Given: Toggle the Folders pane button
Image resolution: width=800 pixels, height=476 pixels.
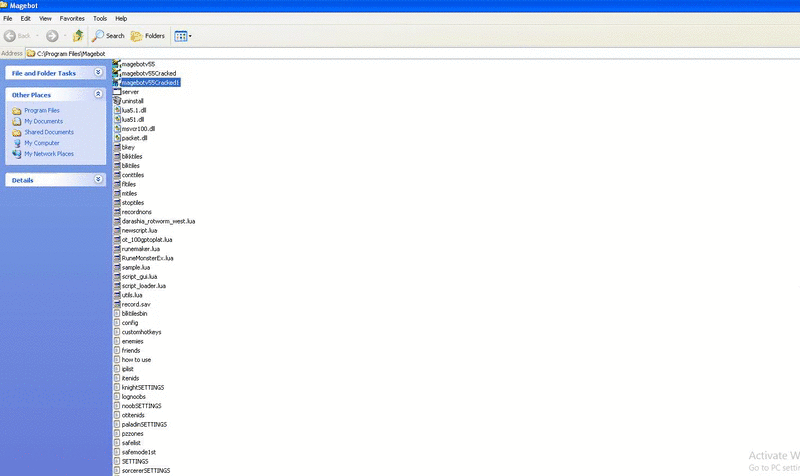Looking at the screenshot, I should click(x=147, y=36).
